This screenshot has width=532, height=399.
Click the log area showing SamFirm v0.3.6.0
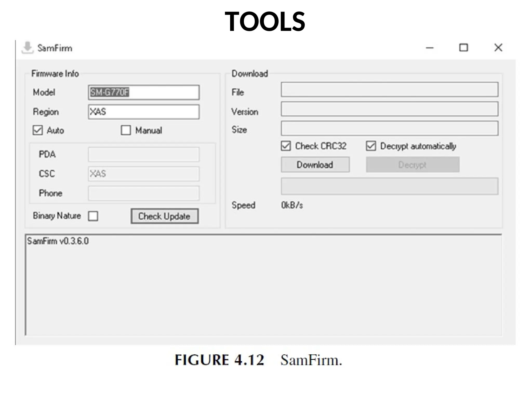click(x=263, y=285)
